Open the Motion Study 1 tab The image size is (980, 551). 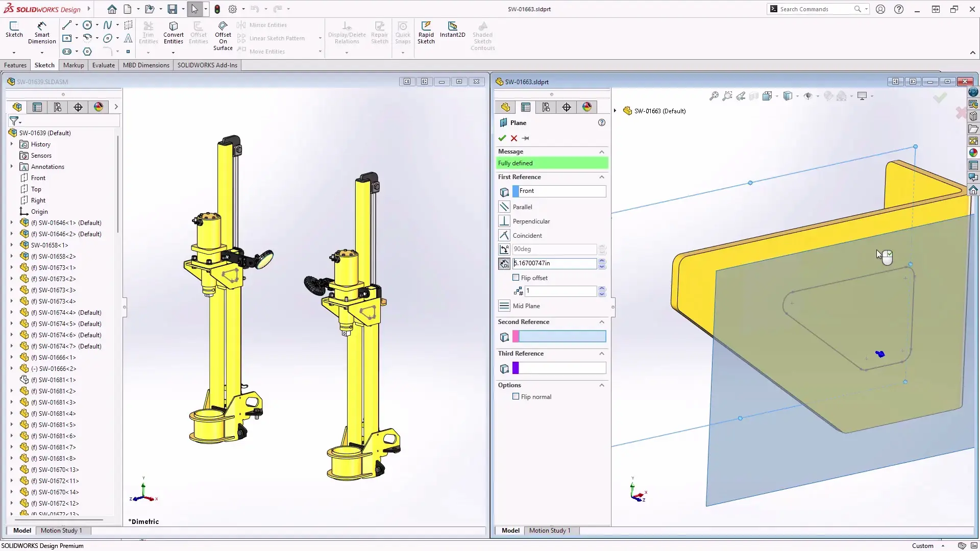pos(550,531)
